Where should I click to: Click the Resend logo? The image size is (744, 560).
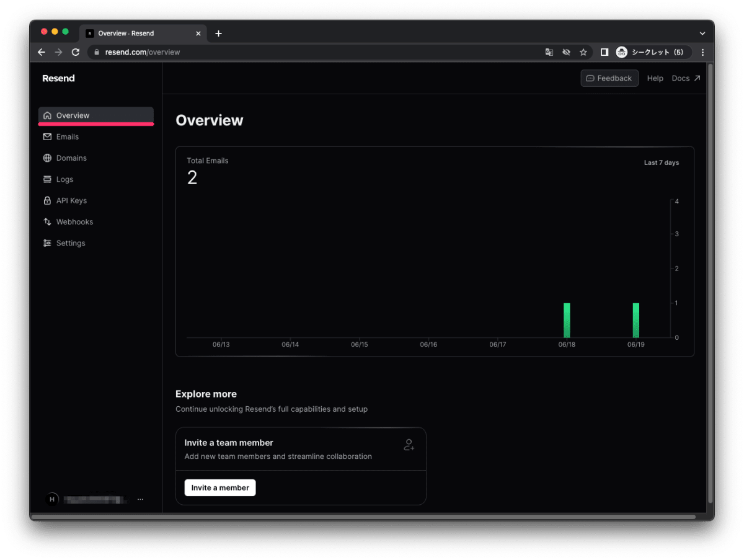coord(58,78)
